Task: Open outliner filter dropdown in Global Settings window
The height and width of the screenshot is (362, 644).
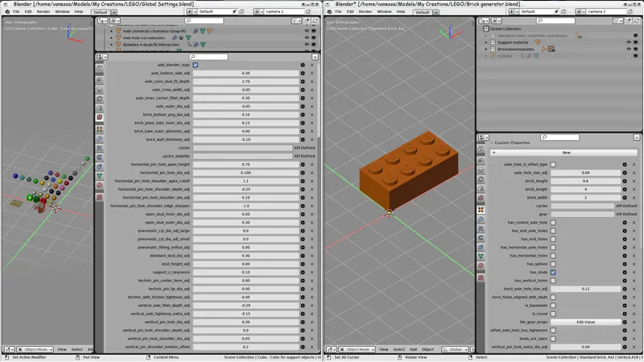Action: (296, 21)
